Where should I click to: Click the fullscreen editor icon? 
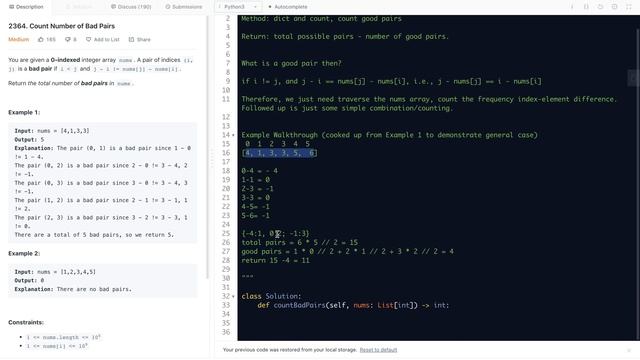629,7
